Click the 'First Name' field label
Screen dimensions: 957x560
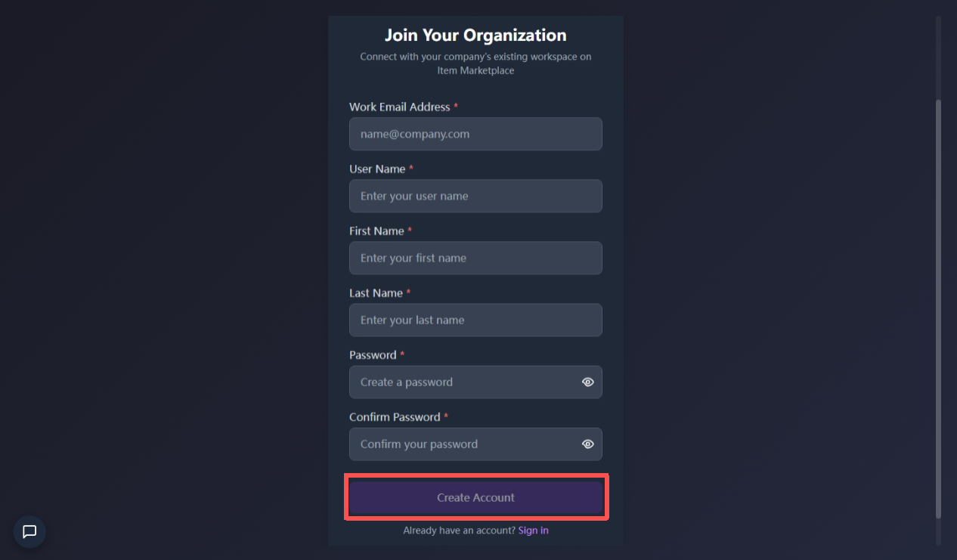click(376, 231)
